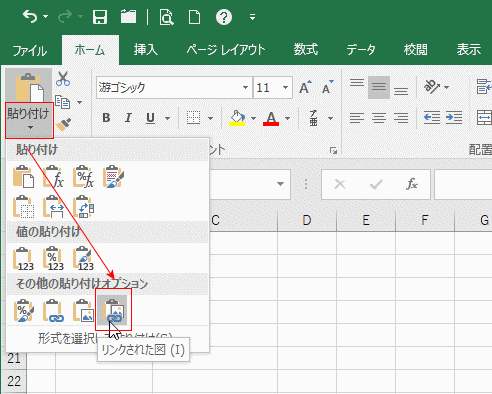The width and height of the screenshot is (492, 394).
Task: Enable center horizontal alignment
Action: [x=379, y=118]
